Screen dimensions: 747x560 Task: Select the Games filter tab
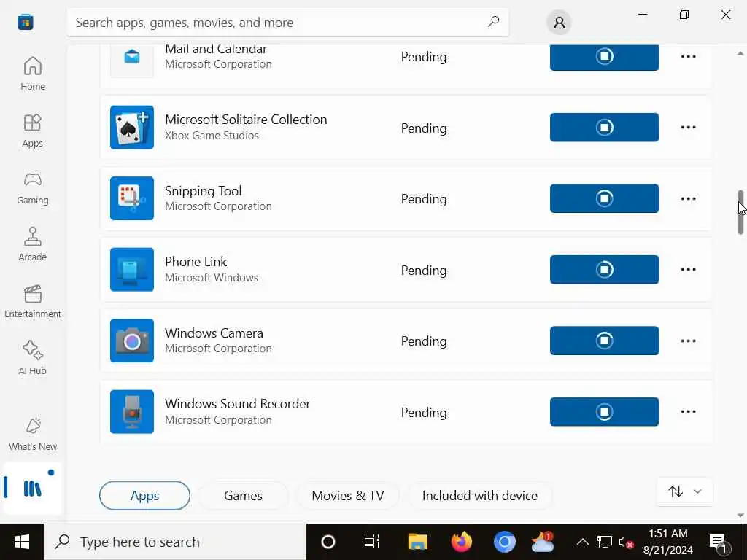pos(243,495)
